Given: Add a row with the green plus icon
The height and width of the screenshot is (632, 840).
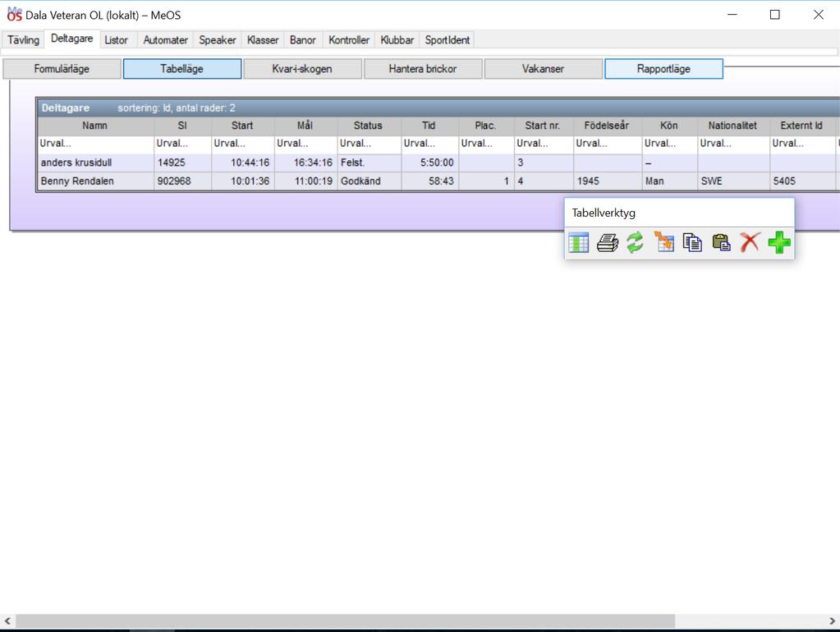Looking at the screenshot, I should click(x=779, y=243).
